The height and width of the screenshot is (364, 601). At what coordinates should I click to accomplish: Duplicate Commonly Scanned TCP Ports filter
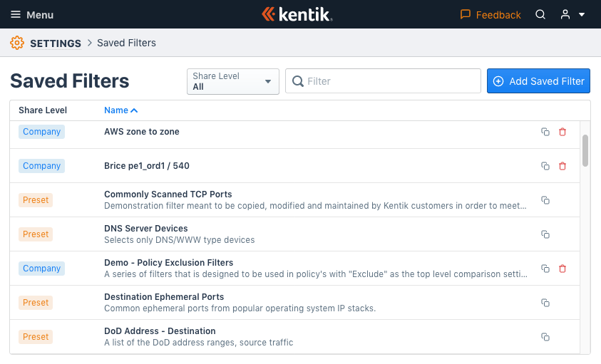(545, 200)
